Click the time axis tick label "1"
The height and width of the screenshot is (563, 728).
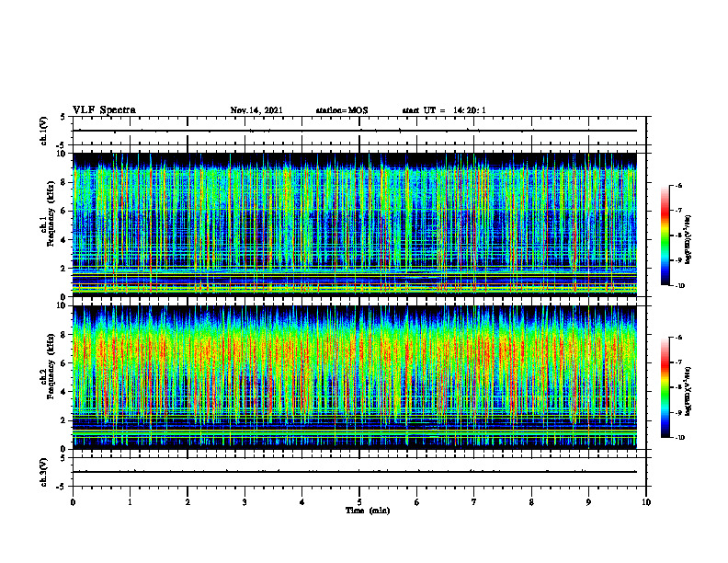click(130, 502)
